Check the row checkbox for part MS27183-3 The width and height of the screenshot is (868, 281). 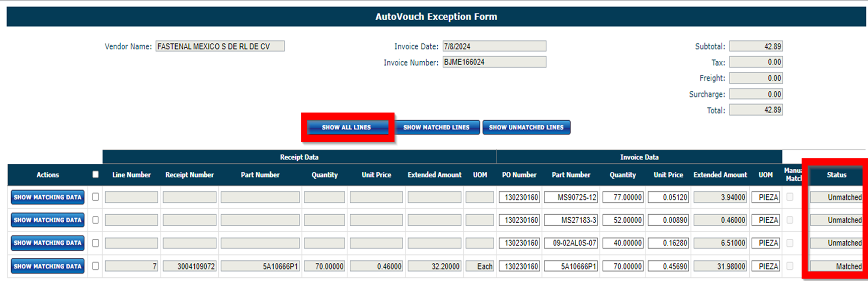click(96, 220)
